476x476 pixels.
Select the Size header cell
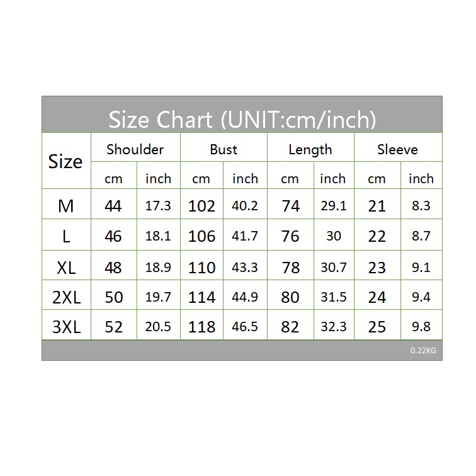[65, 162]
